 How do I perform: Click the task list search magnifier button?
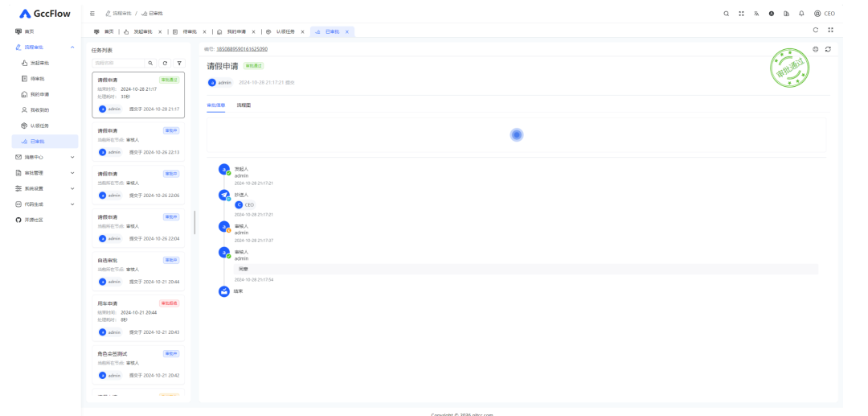pos(150,63)
